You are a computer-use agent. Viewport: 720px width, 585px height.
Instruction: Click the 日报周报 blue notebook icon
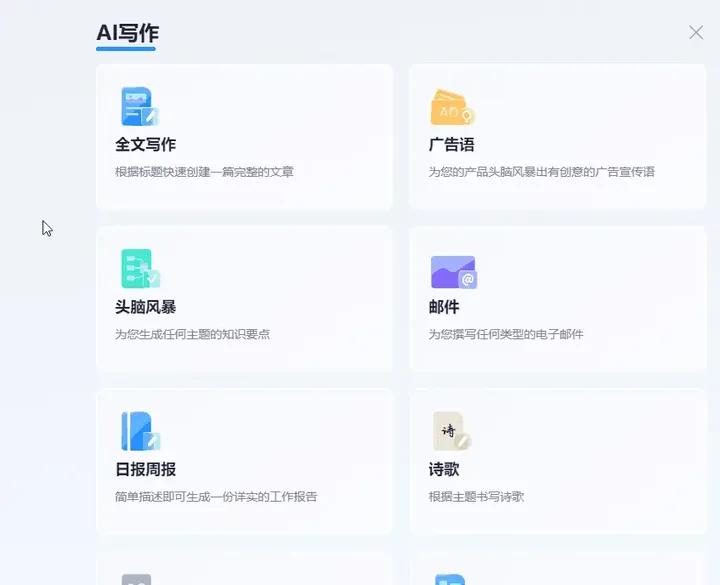click(140, 431)
